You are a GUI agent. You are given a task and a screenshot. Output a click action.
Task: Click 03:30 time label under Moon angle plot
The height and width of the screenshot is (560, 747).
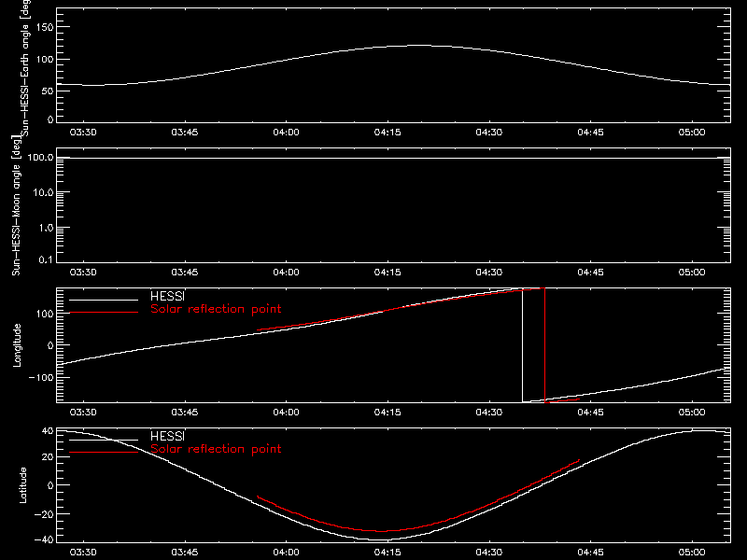click(x=83, y=273)
